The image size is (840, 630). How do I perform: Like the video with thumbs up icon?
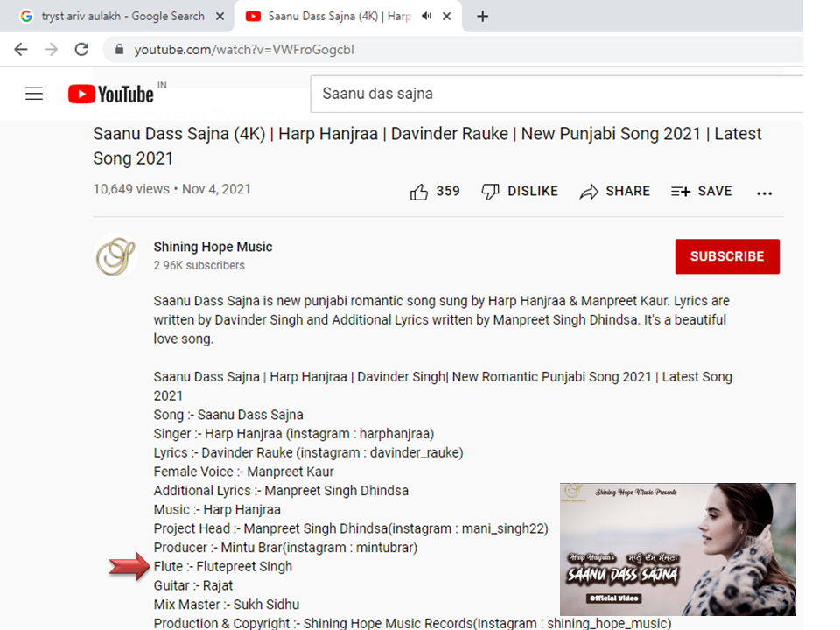click(420, 192)
